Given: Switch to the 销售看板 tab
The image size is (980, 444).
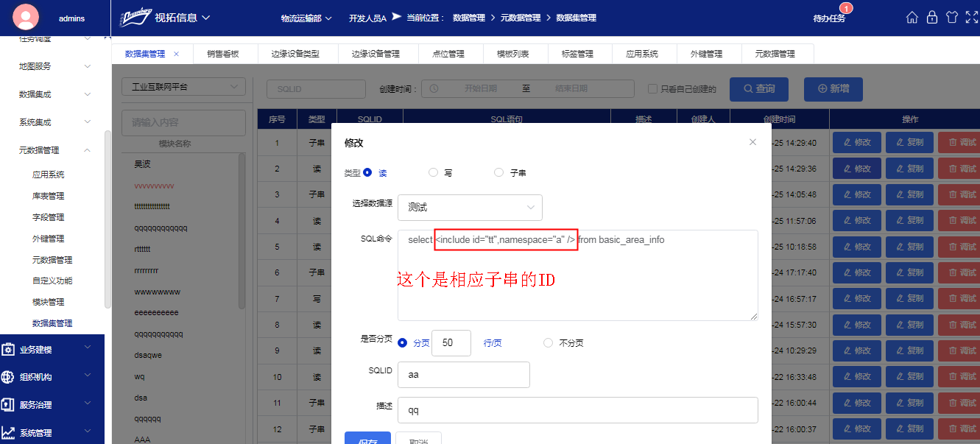Looking at the screenshot, I should [x=223, y=54].
